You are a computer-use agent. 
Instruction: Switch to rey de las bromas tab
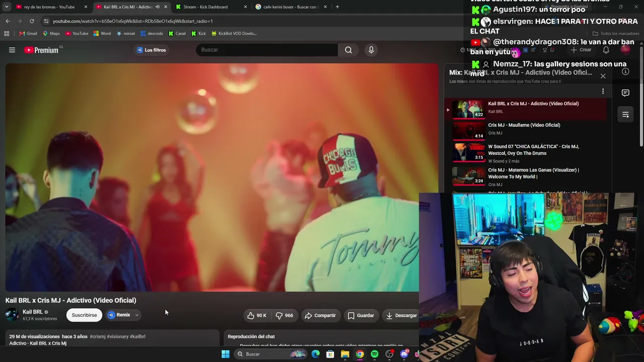49,7
